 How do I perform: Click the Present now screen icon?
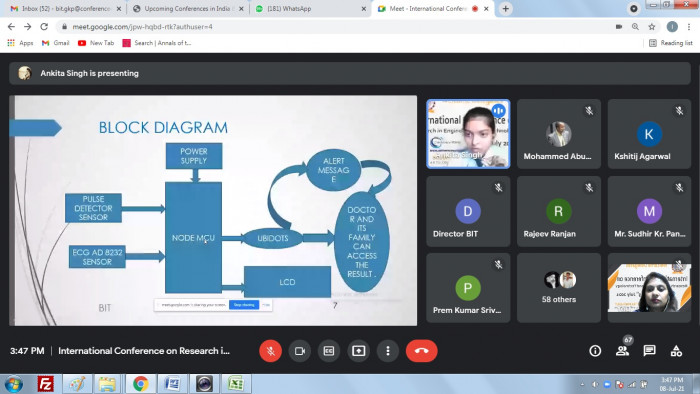pos(358,351)
